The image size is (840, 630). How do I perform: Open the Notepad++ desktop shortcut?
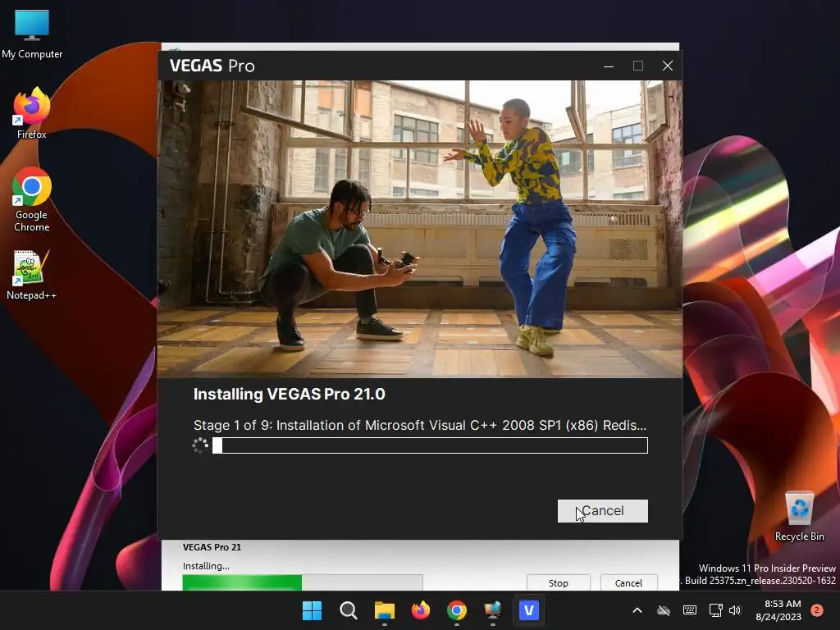pos(32,276)
